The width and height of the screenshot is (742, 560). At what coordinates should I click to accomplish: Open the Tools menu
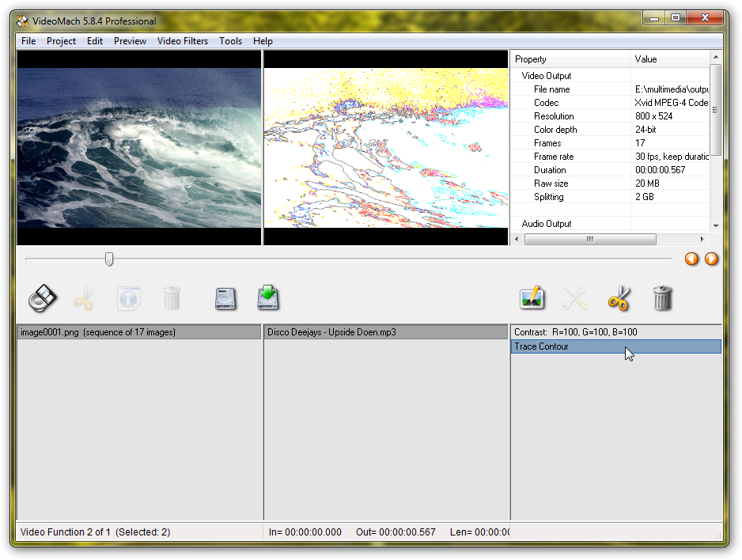coord(231,41)
